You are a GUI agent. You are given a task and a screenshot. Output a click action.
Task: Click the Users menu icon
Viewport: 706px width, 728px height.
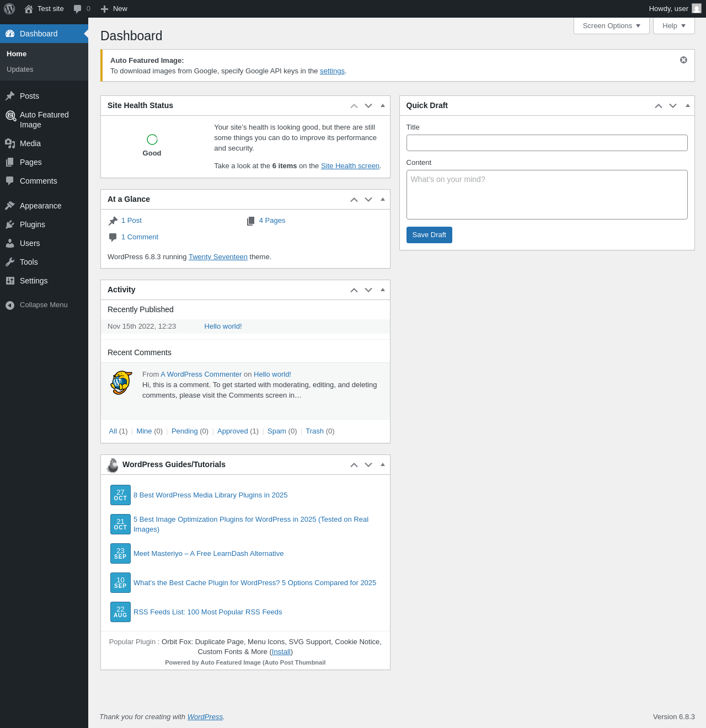click(x=10, y=243)
